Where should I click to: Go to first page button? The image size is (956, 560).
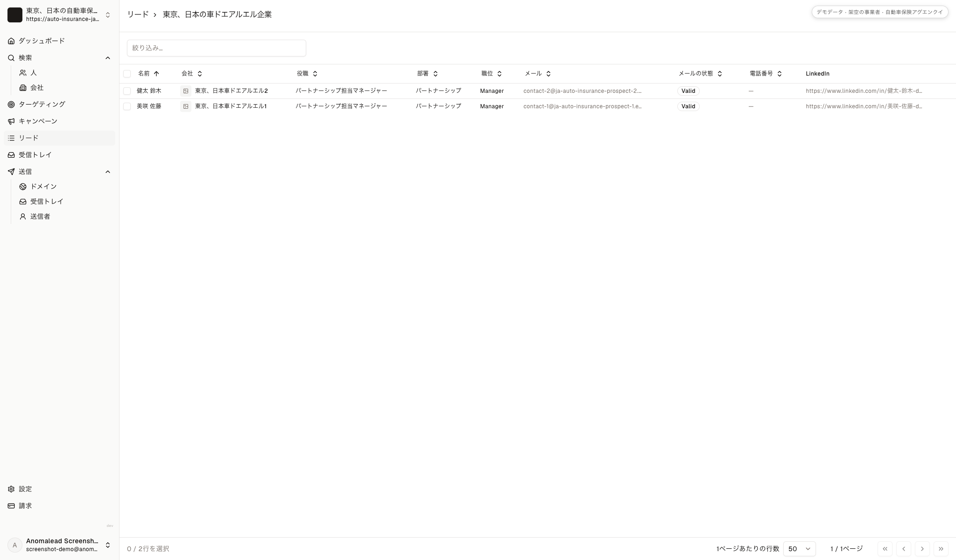[885, 549]
